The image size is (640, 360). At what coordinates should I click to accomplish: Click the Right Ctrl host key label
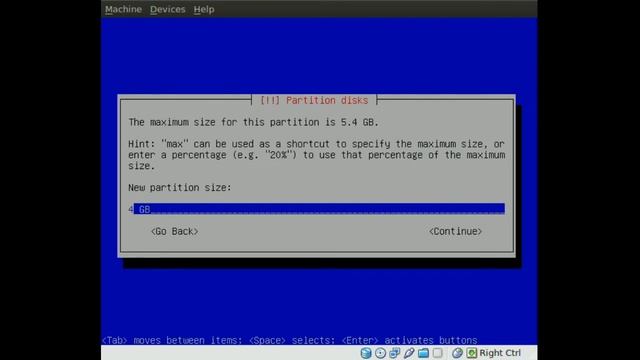tap(500, 353)
